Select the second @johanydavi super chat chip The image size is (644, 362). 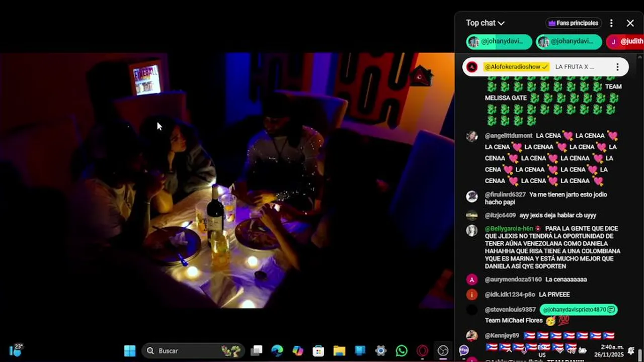pos(569,42)
